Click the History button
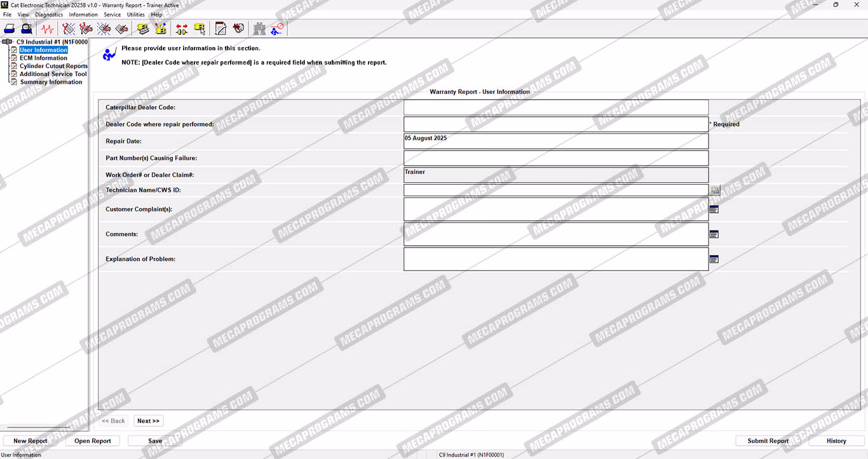This screenshot has height=459, width=868. [836, 441]
